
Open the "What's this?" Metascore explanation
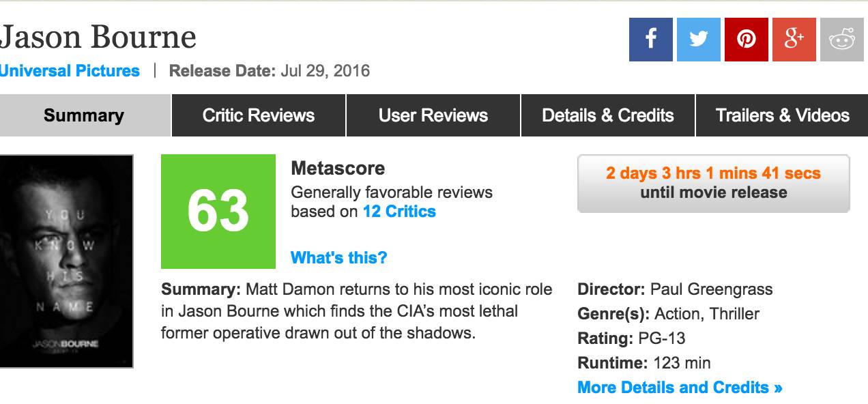pyautogui.click(x=338, y=257)
